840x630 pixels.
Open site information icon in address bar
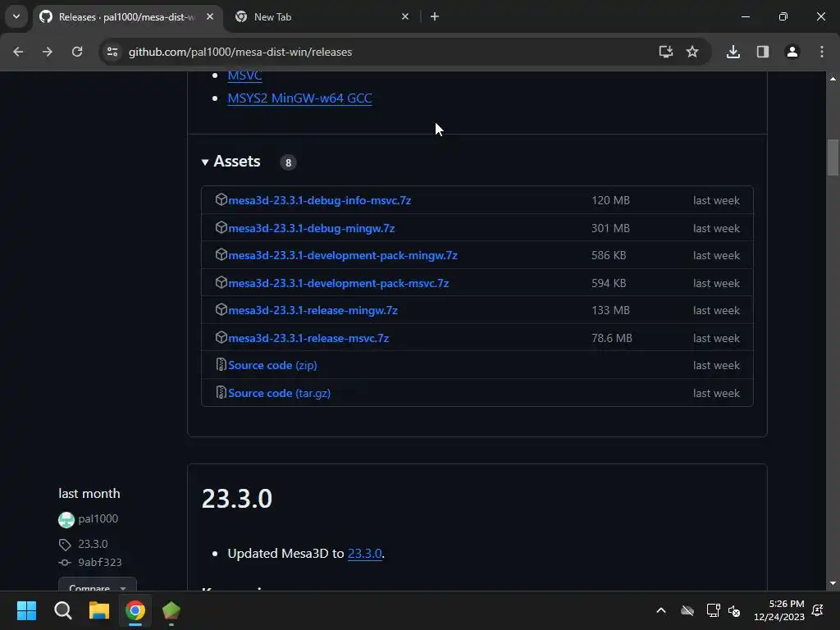112,52
